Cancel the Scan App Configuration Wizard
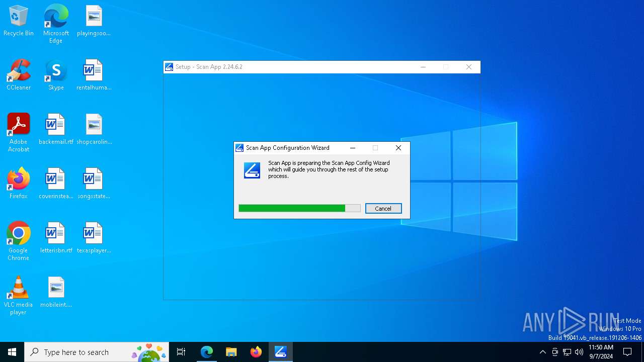The image size is (644, 362). [383, 208]
